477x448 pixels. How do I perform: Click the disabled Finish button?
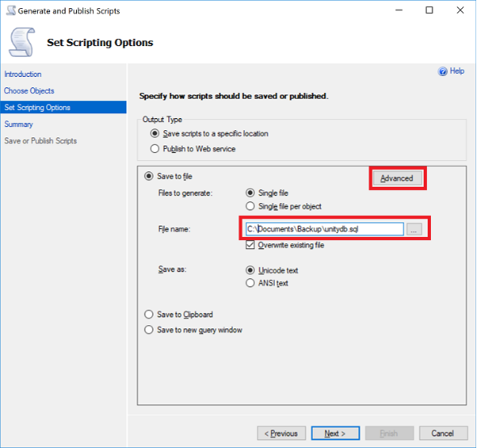click(389, 433)
